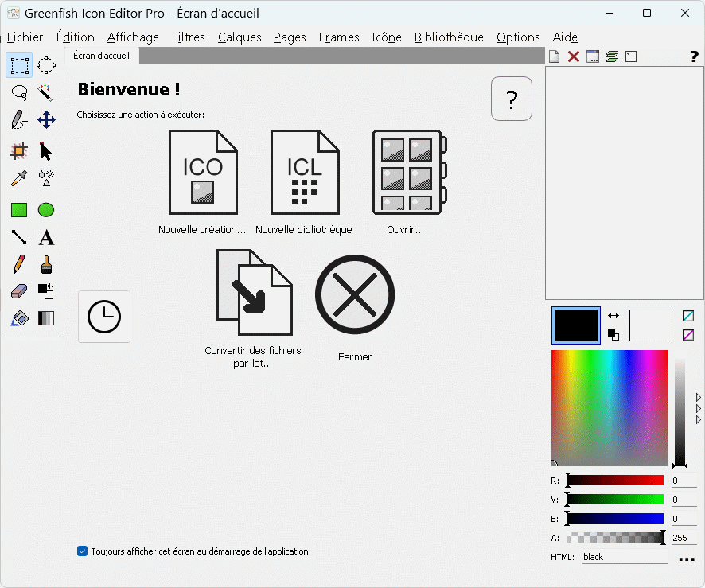Select the Paint Bucket tool
705x588 pixels.
click(19, 318)
